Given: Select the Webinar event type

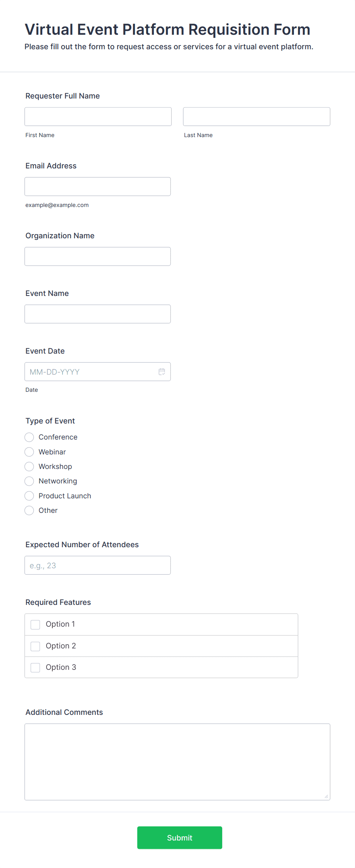Looking at the screenshot, I should [x=29, y=452].
